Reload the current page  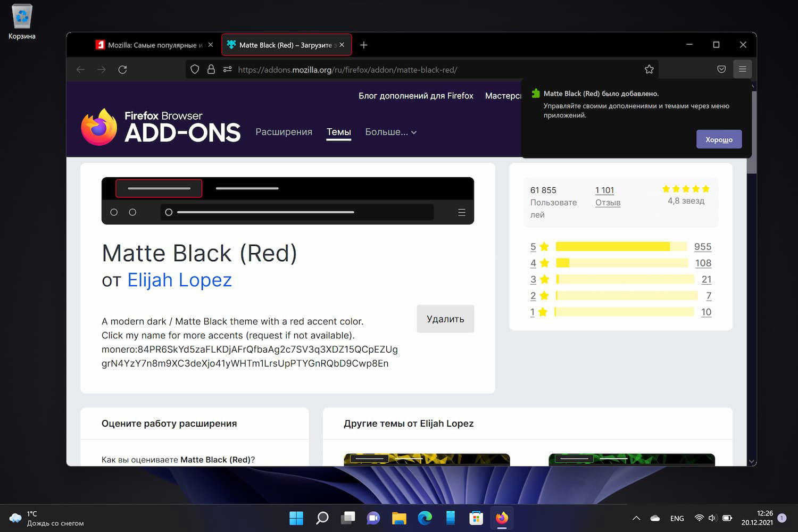[122, 70]
